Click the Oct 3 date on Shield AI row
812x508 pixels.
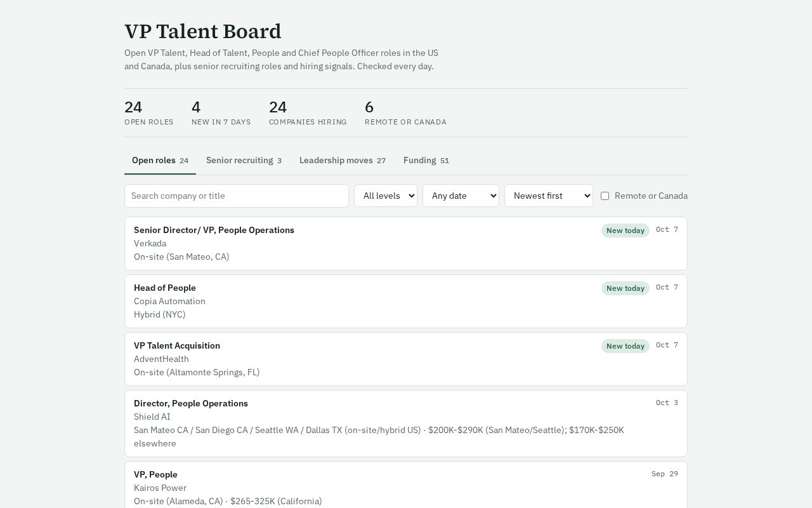click(x=667, y=403)
